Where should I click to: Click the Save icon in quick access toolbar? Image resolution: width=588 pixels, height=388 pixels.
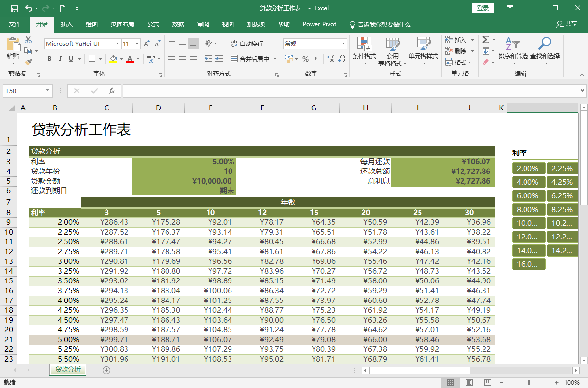click(x=14, y=8)
